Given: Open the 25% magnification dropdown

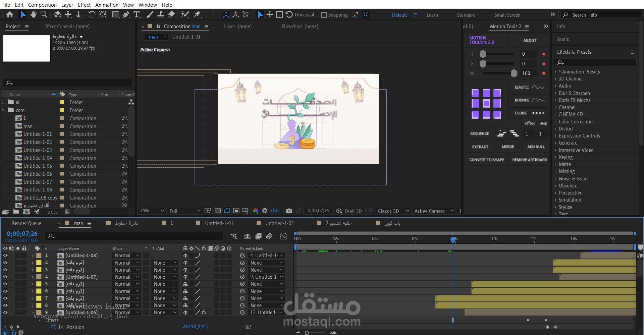Looking at the screenshot, I should (152, 211).
